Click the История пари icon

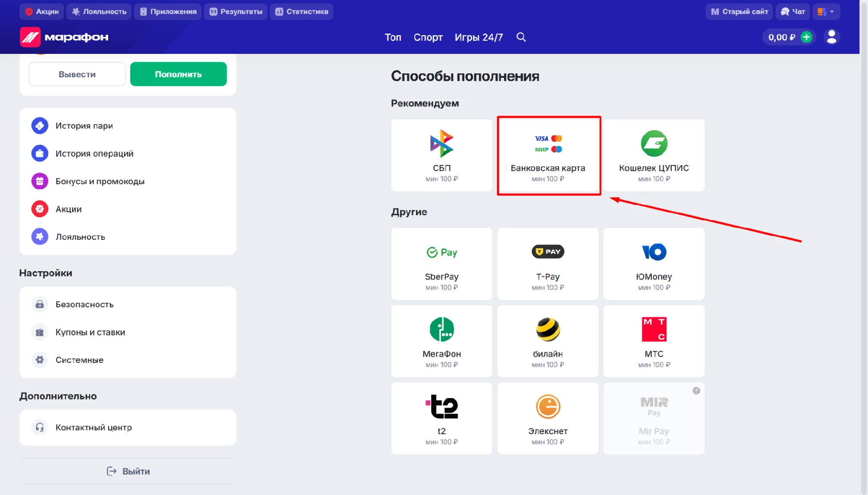(x=40, y=126)
